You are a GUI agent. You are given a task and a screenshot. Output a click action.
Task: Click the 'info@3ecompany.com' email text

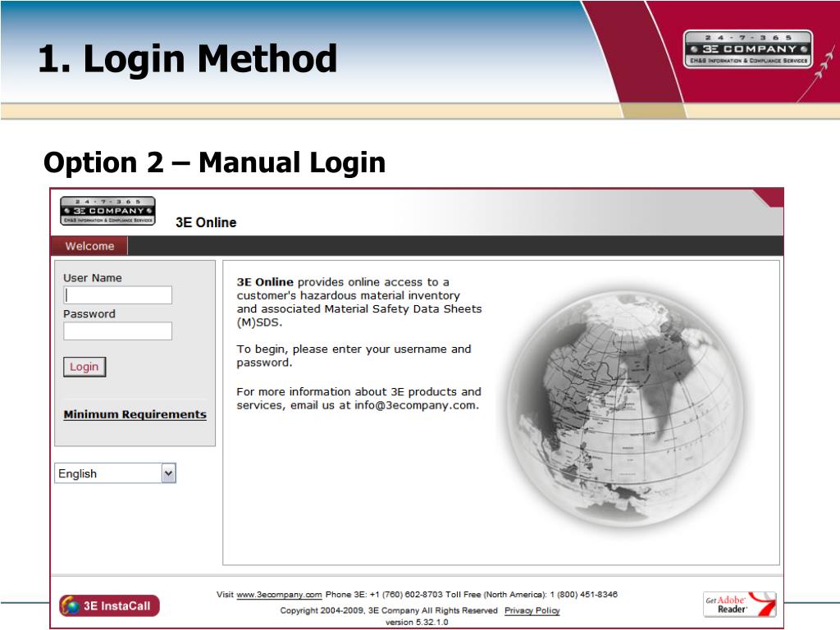click(x=415, y=405)
